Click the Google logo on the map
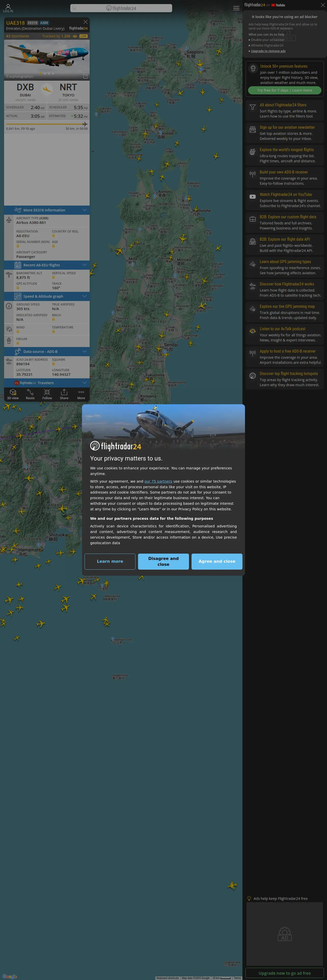The width and height of the screenshot is (327, 980). (9, 976)
